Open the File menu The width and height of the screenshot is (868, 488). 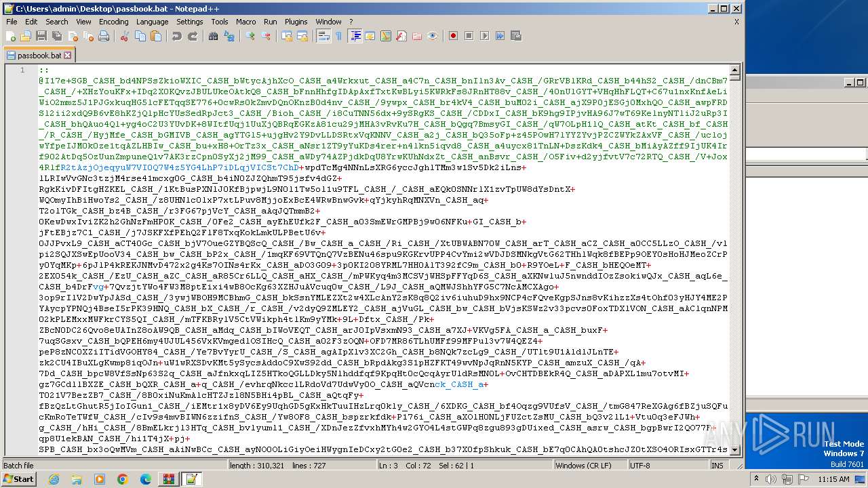pos(12,22)
